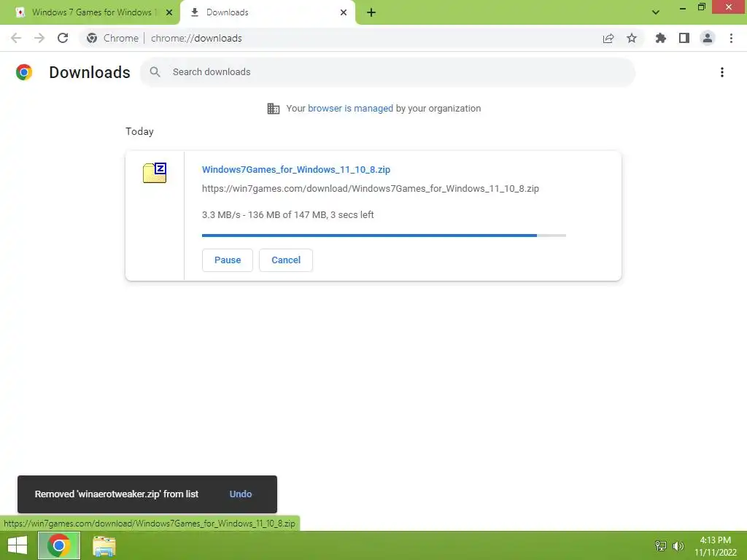The width and height of the screenshot is (747, 560).
Task: Open the Windows Start button
Action: tap(18, 545)
